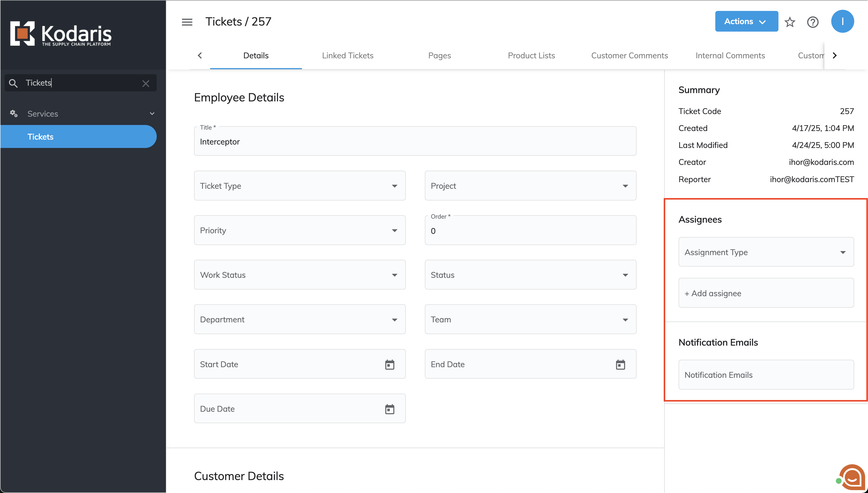Click the hamburger menu icon
This screenshot has height=493, width=868.
point(187,22)
